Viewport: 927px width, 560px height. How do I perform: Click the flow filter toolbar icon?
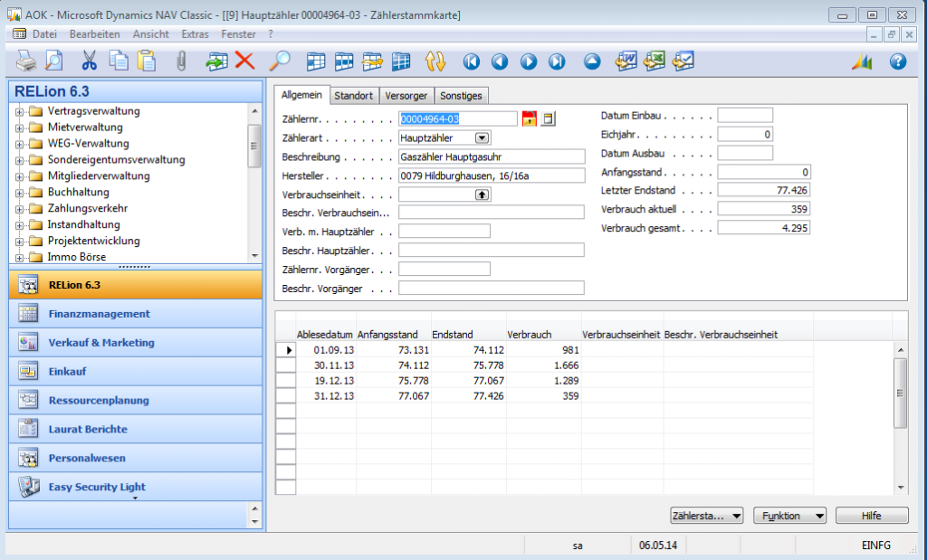372,62
